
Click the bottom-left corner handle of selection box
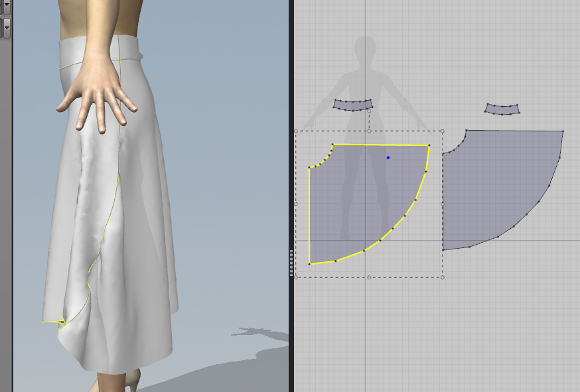296,277
